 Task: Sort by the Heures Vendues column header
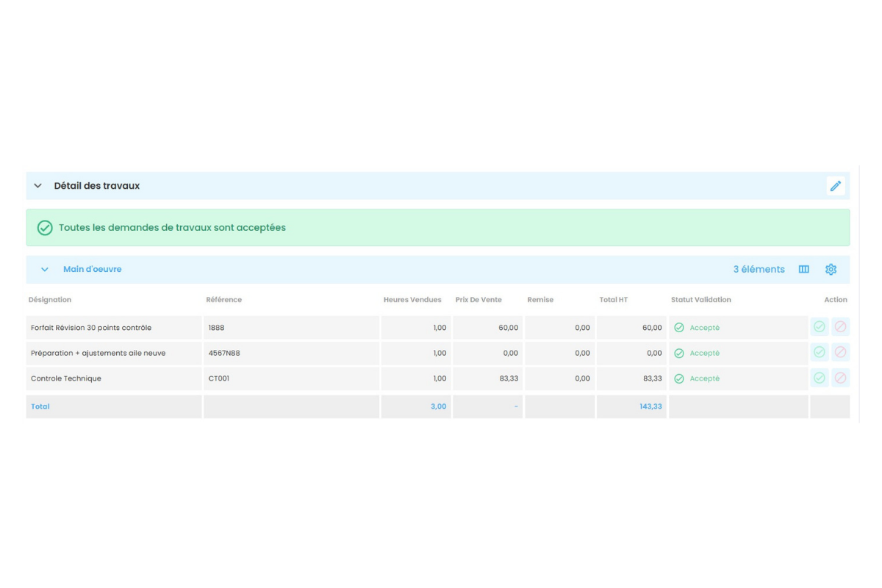pyautogui.click(x=412, y=300)
